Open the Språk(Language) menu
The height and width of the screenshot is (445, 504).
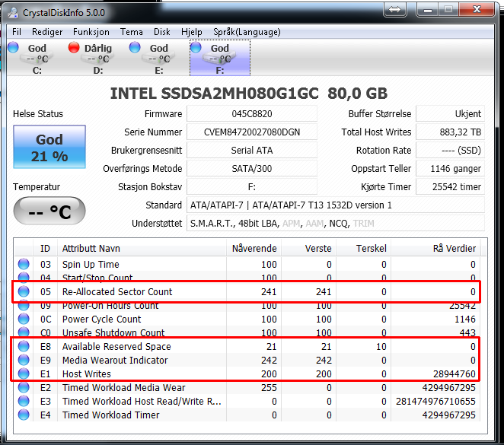[247, 32]
